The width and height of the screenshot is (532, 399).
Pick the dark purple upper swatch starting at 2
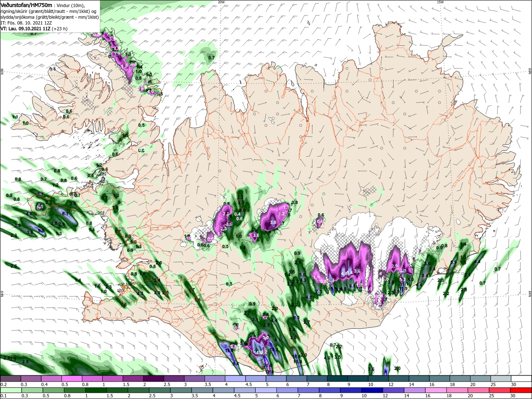(153, 379)
